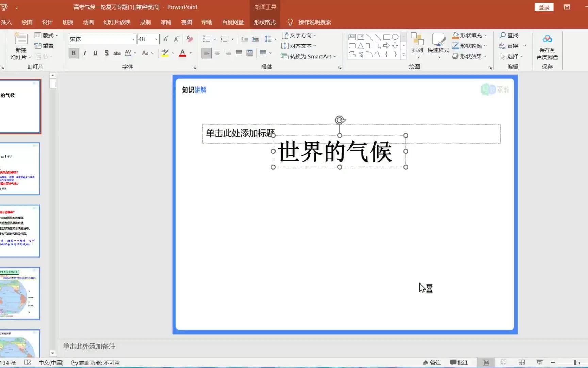Click title placeholder 单击此处添加标题
The height and width of the screenshot is (368, 588).
point(240,133)
